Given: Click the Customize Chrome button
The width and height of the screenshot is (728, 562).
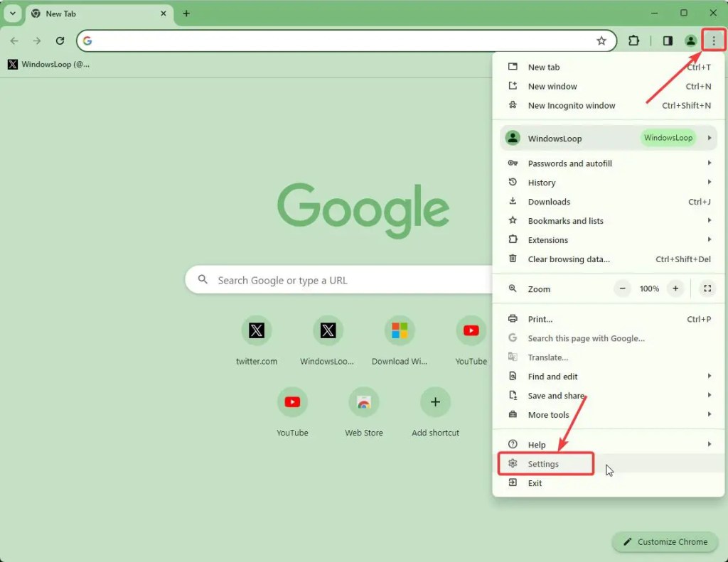Looking at the screenshot, I should [665, 541].
